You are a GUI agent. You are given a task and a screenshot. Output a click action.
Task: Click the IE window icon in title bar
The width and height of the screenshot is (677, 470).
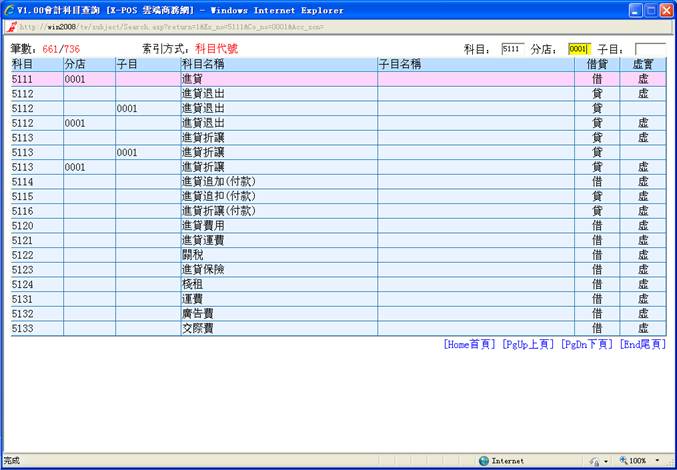[10, 9]
